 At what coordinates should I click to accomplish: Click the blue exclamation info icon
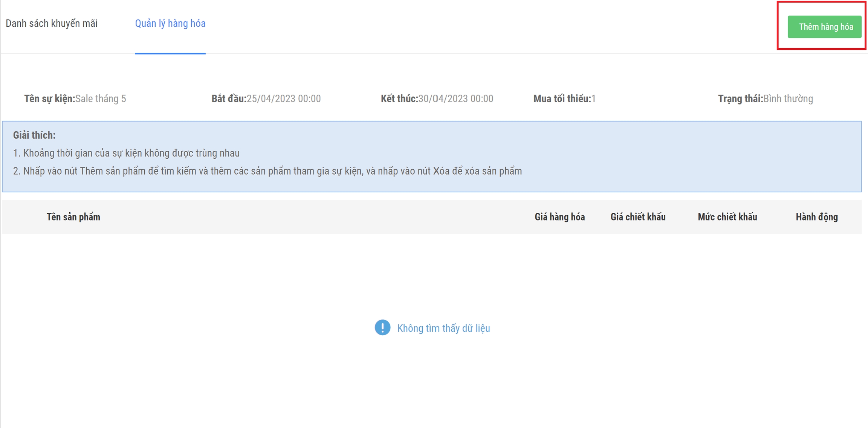coord(382,328)
